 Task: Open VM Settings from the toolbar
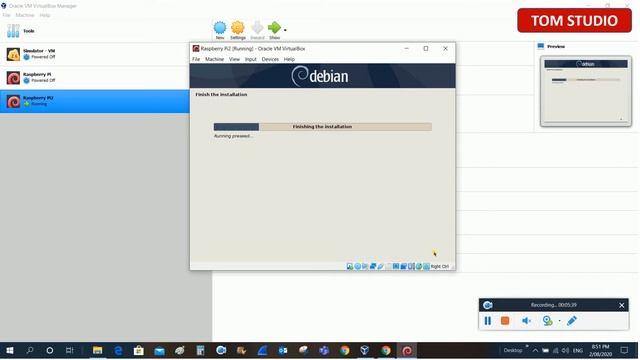click(238, 28)
